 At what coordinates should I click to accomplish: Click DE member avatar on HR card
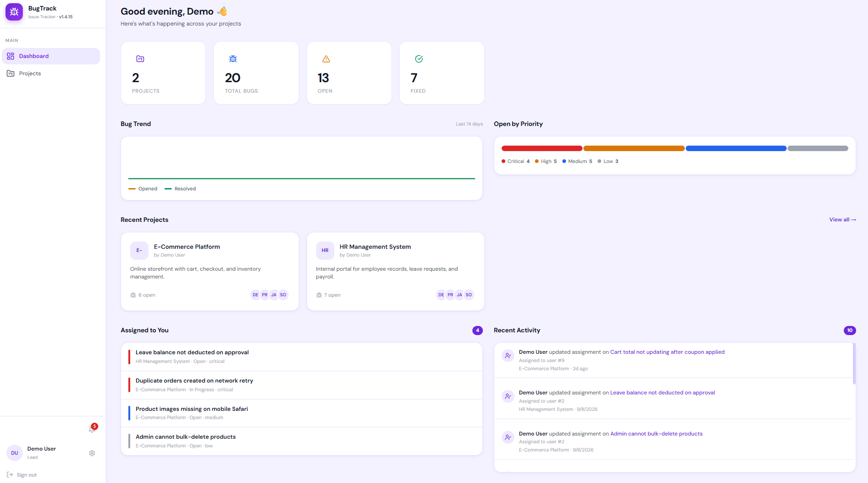pos(441,295)
